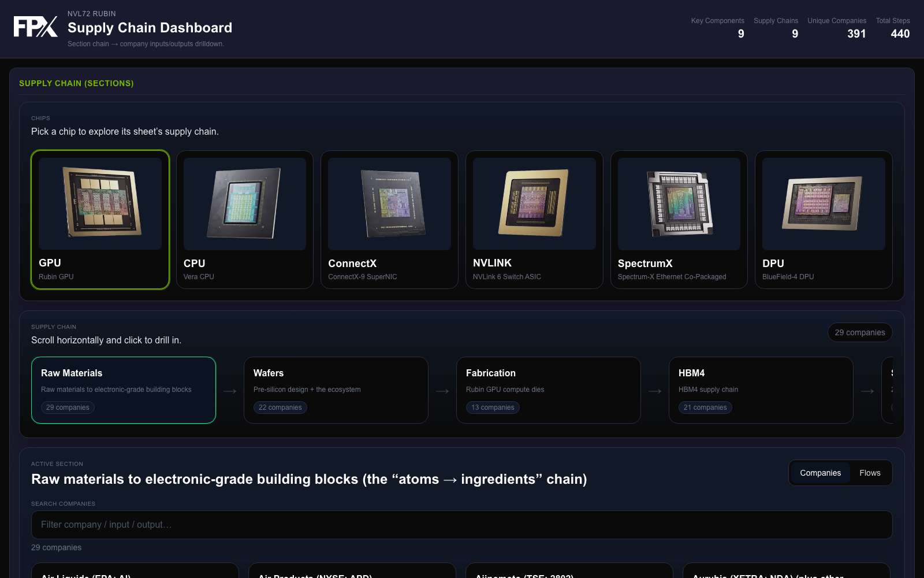Screen dimensions: 924x578
Task: Open the Raw Materials section card
Action: point(124,390)
